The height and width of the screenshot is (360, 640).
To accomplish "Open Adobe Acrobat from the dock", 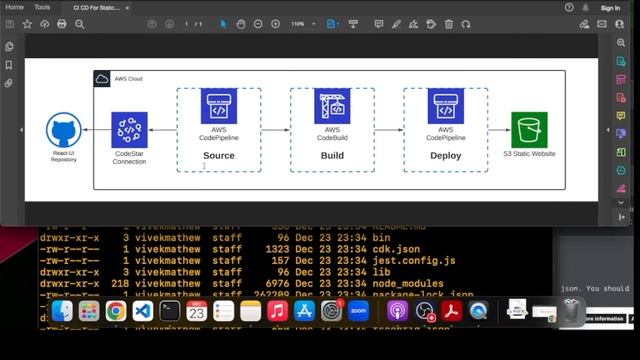I will [451, 311].
